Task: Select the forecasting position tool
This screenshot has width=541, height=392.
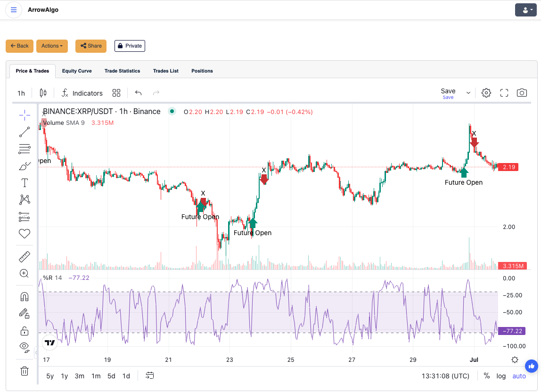Action: [x=25, y=217]
